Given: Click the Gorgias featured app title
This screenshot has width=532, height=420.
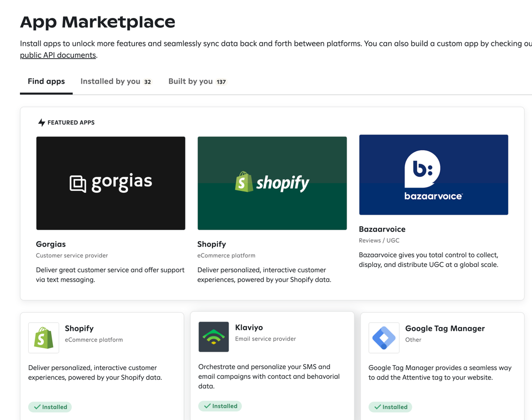Looking at the screenshot, I should [x=51, y=244].
